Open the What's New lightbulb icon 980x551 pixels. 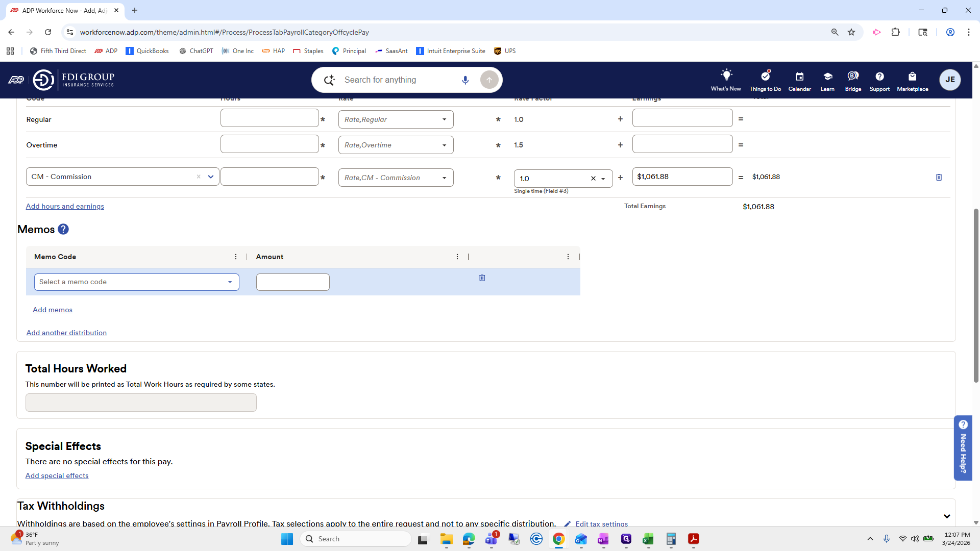[x=726, y=76]
